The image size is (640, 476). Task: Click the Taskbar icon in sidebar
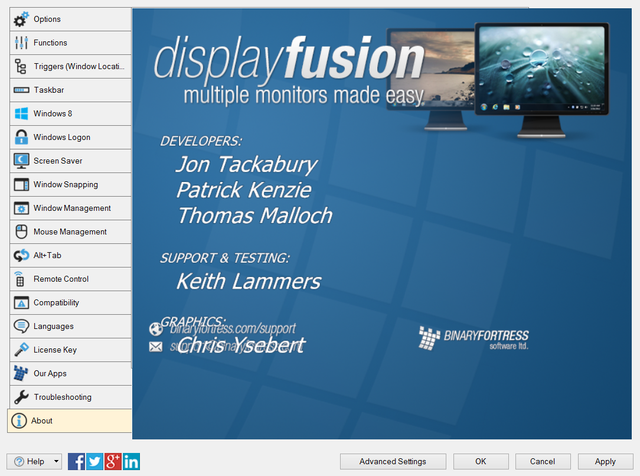[21, 90]
